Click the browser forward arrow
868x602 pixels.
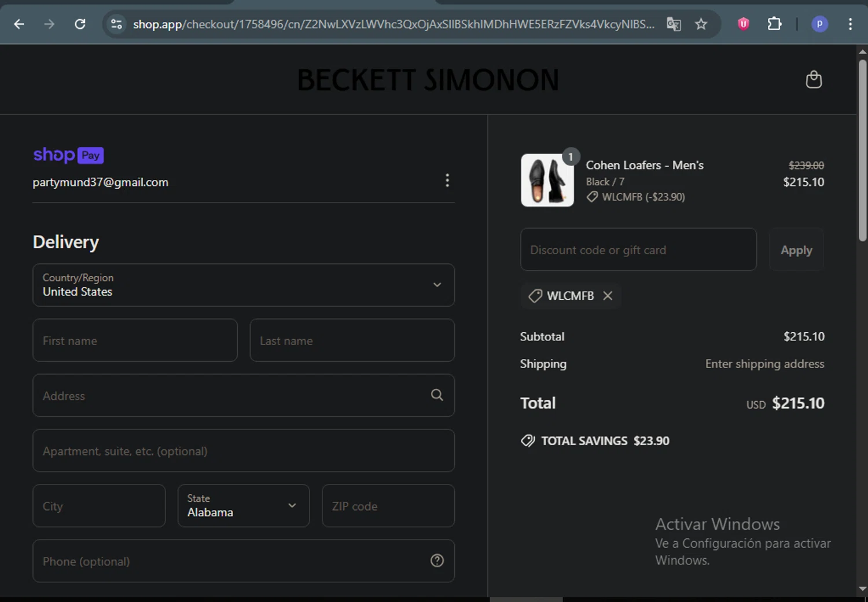pyautogui.click(x=49, y=24)
